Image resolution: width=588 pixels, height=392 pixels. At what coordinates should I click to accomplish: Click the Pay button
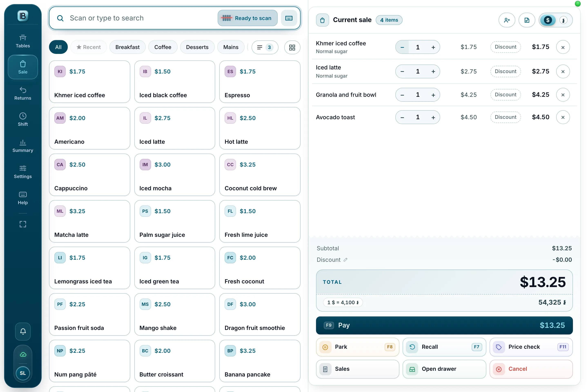444,325
